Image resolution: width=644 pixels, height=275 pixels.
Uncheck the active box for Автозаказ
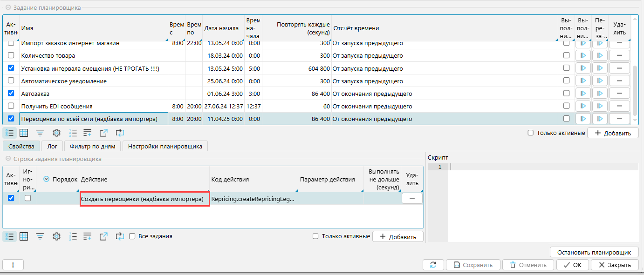click(x=11, y=94)
